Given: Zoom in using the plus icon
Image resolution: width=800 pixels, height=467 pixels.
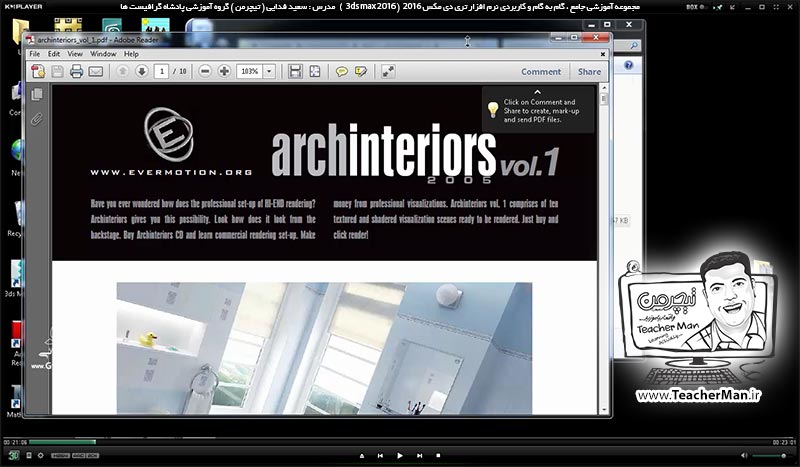Looking at the screenshot, I should pos(224,71).
